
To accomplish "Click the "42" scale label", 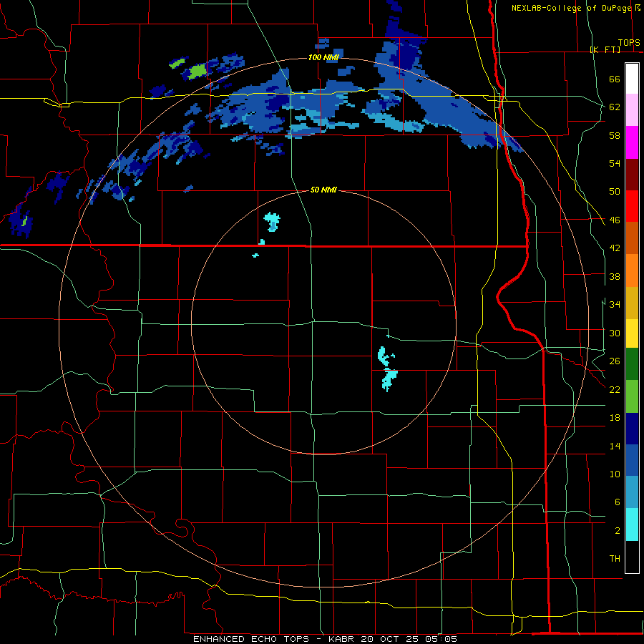I will point(615,248).
